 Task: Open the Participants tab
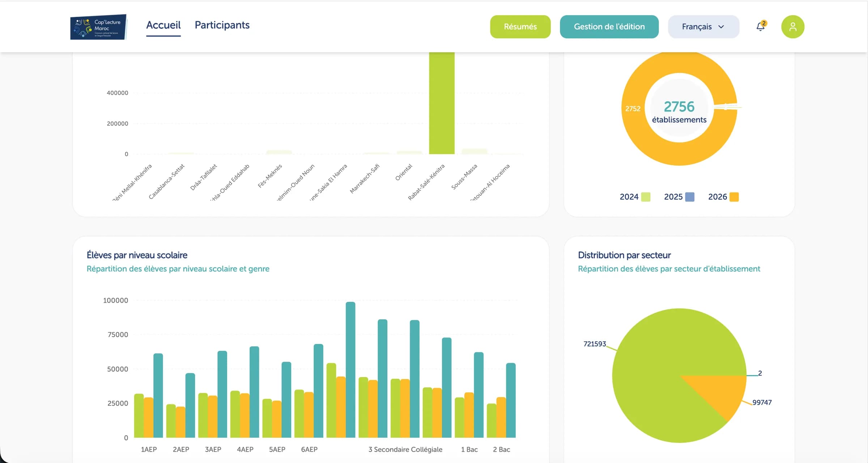coord(222,25)
